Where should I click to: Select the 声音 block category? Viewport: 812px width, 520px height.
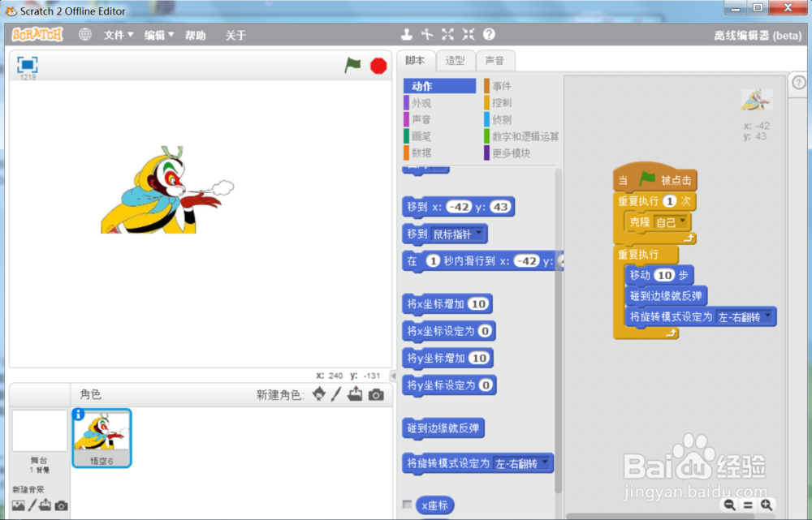coord(439,119)
